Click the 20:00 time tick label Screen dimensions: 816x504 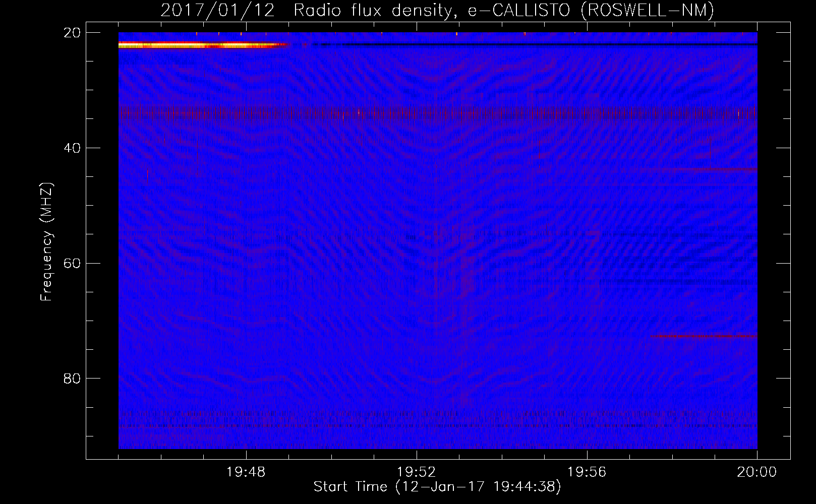(x=757, y=472)
